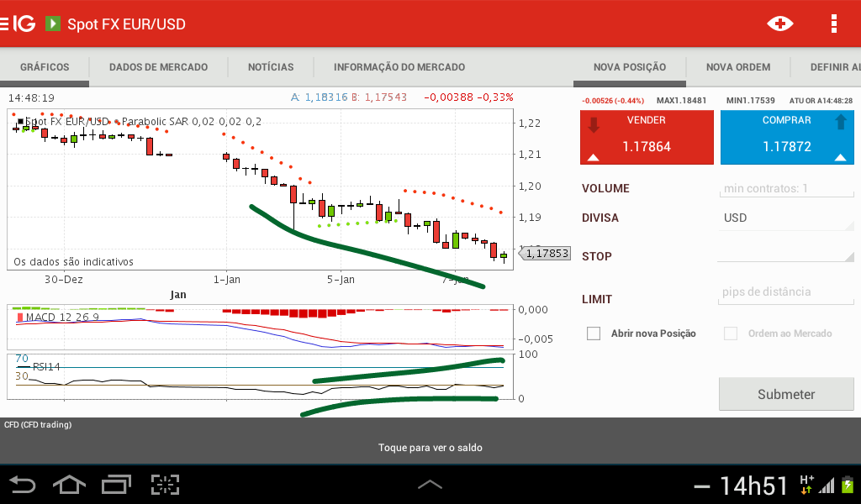Click the 5-Jan date axis label

click(x=341, y=279)
